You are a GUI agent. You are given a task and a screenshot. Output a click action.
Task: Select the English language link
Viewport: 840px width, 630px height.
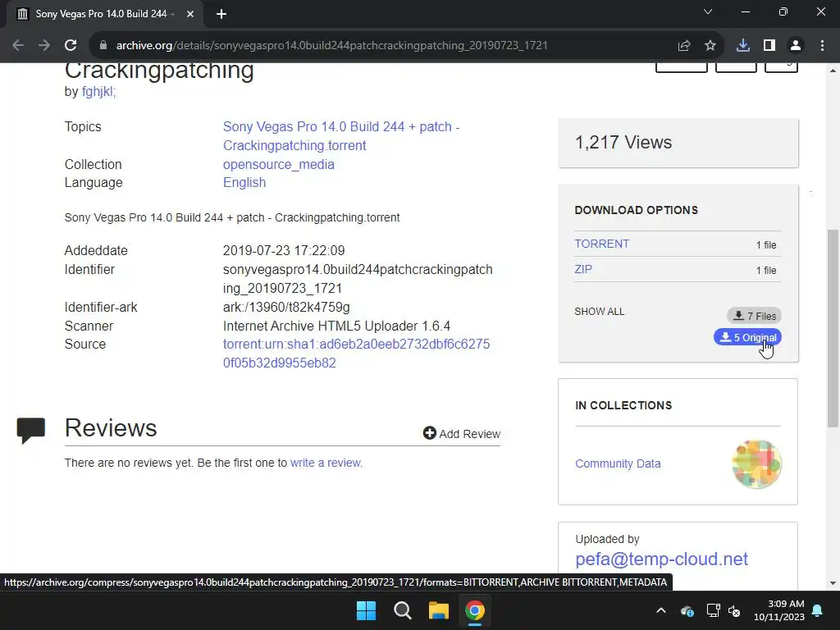[x=244, y=183]
